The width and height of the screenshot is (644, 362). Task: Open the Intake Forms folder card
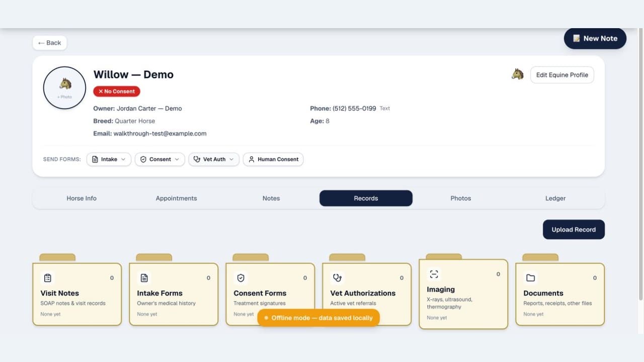[174, 294]
